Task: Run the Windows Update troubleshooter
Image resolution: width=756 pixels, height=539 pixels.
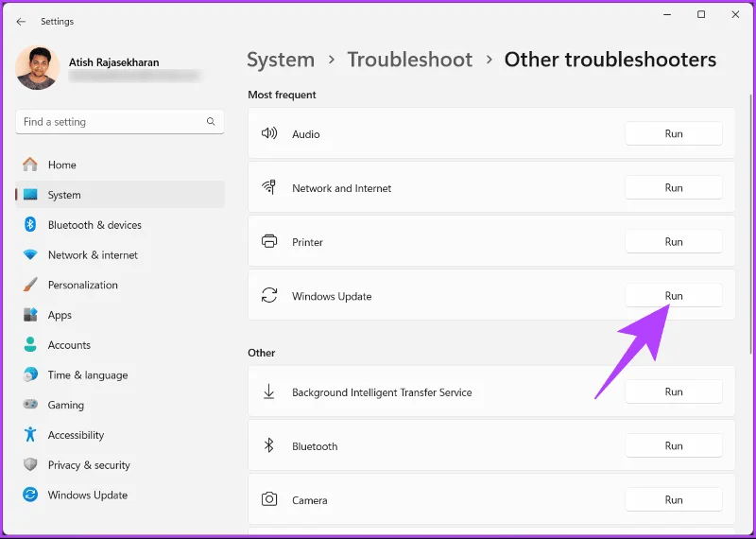Action: tap(674, 295)
